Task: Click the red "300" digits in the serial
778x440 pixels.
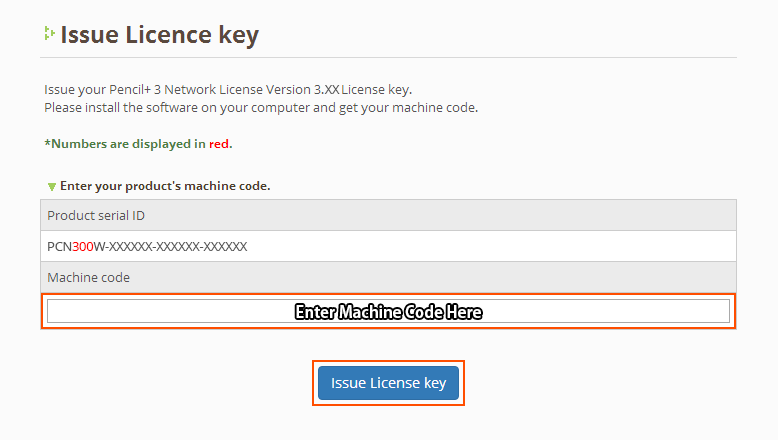Action: [82, 246]
